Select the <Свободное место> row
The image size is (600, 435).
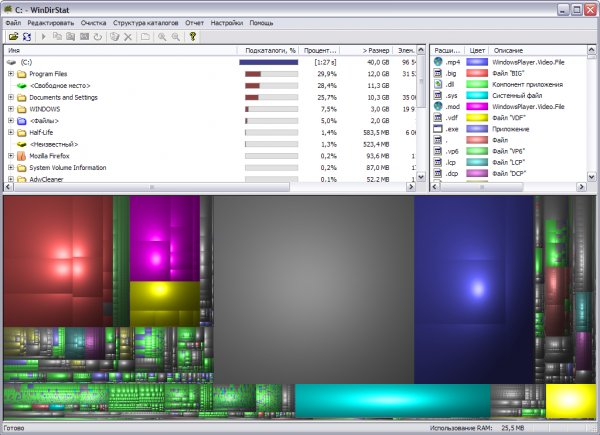pos(210,86)
